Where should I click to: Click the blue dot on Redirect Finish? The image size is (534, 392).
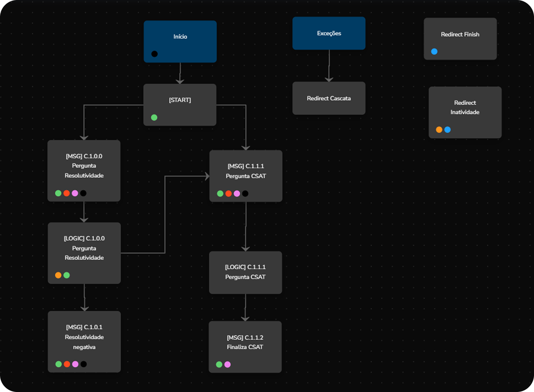tap(434, 52)
